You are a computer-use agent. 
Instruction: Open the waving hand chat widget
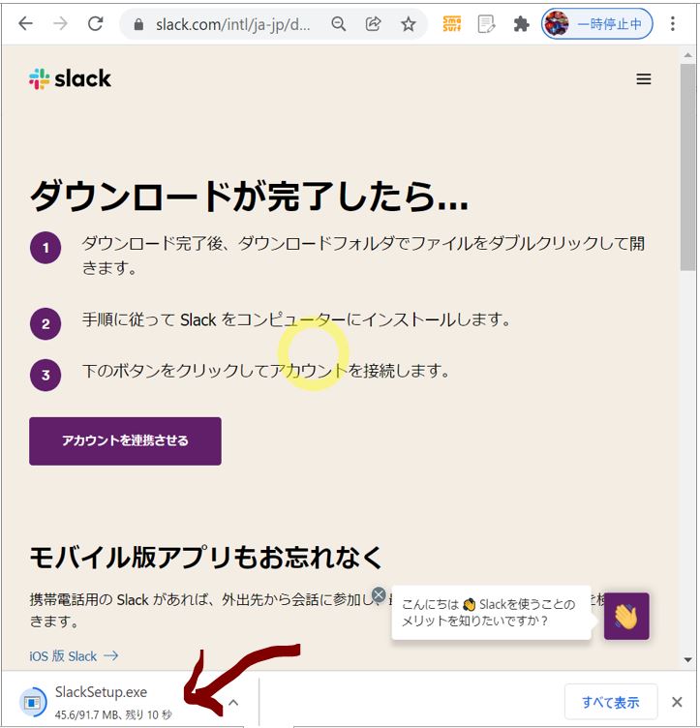point(626,616)
